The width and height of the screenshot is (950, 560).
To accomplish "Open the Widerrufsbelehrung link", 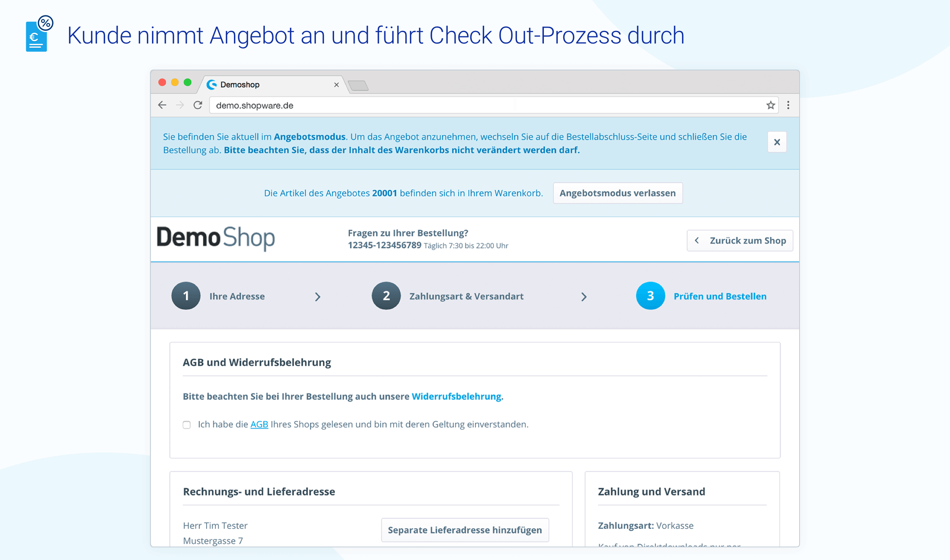I will click(x=456, y=396).
